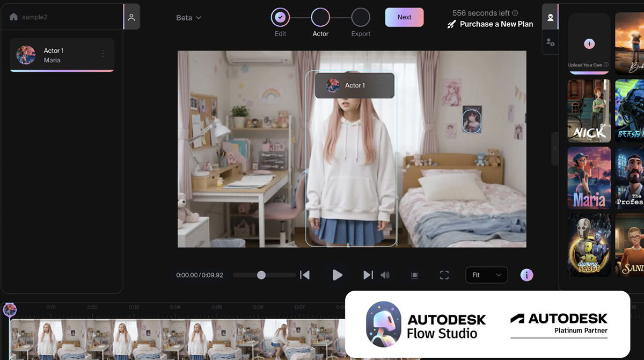Click the sample2 project name
This screenshot has width=644, height=360.
tap(35, 17)
